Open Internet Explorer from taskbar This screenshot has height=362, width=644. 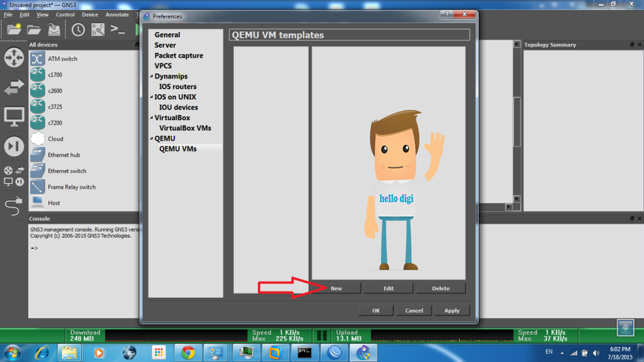pos(42,353)
